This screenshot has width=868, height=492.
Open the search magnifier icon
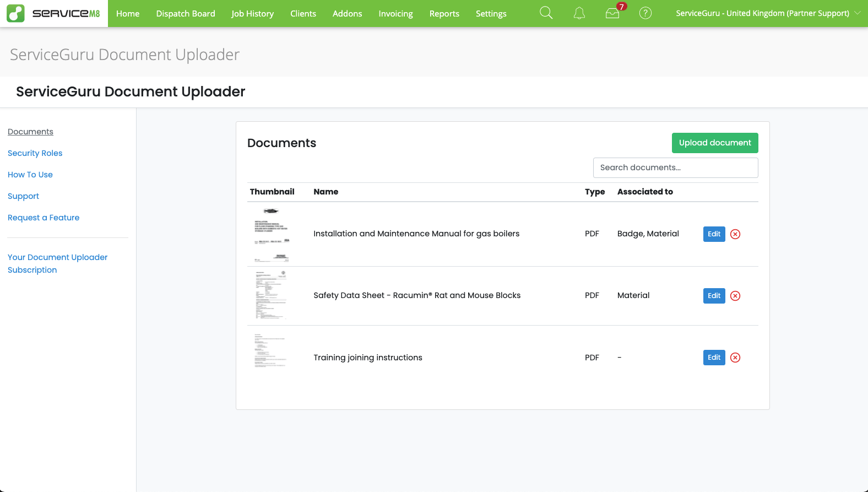546,13
